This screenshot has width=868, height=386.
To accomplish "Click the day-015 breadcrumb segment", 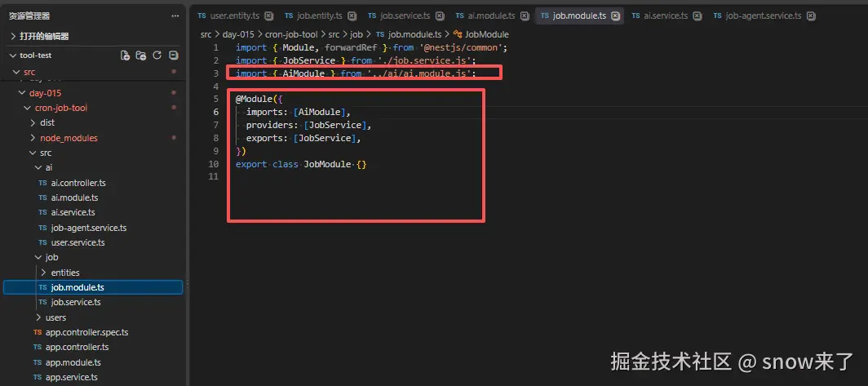I will coord(238,34).
